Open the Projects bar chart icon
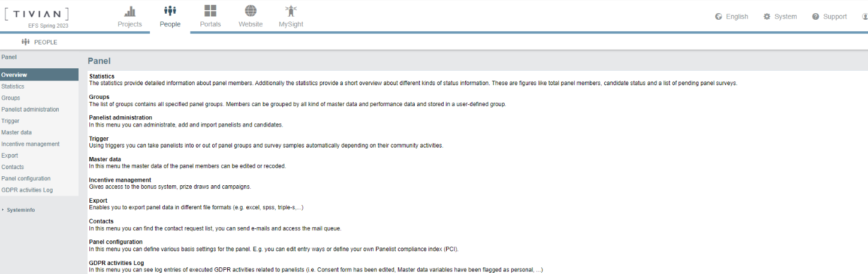Screen dimensions: 868x274 point(129,11)
